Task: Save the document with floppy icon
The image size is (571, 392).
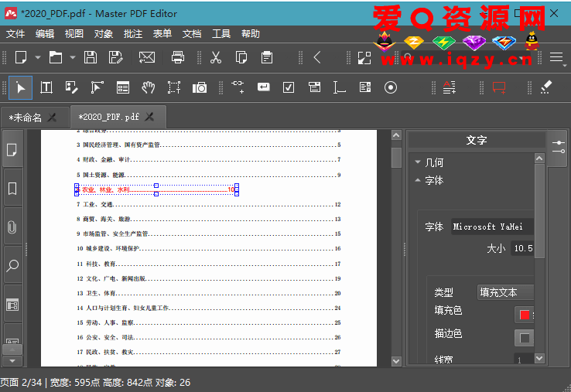Action: (91, 57)
